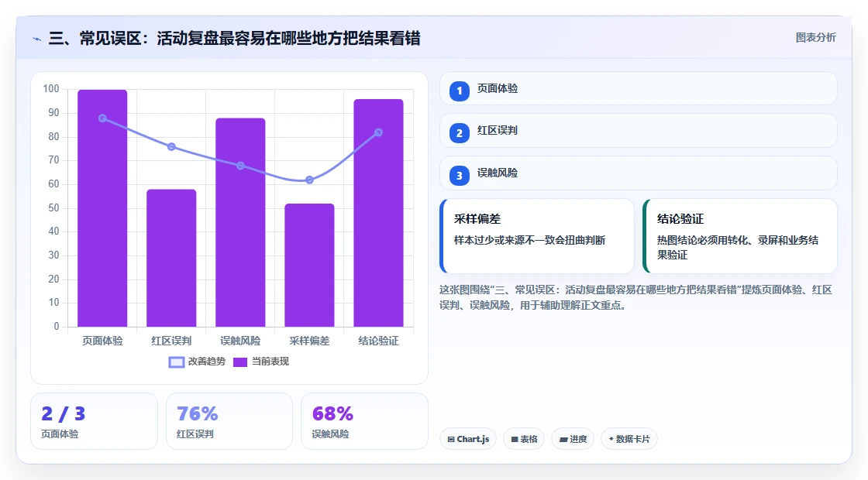868x480 pixels.
Task: Click 页面体验 label under 2 / 3
Action: [60, 434]
